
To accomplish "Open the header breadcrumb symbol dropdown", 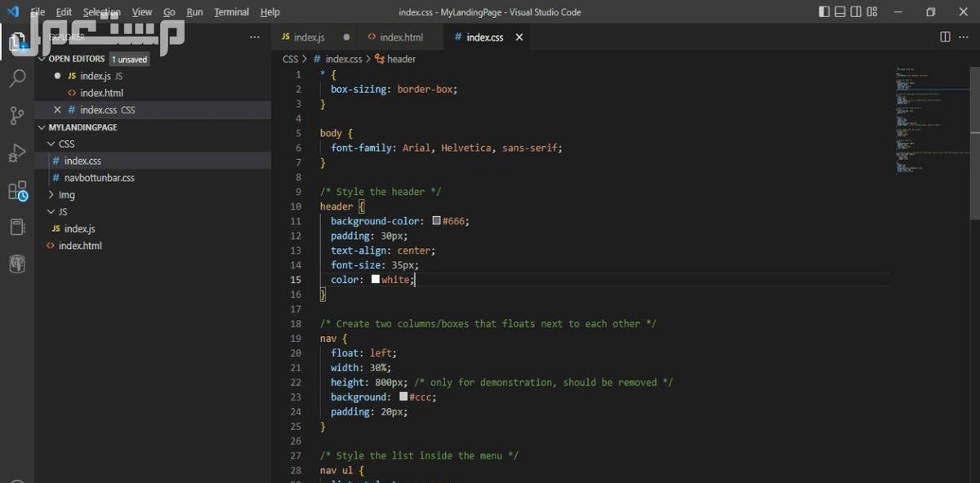I will click(401, 59).
